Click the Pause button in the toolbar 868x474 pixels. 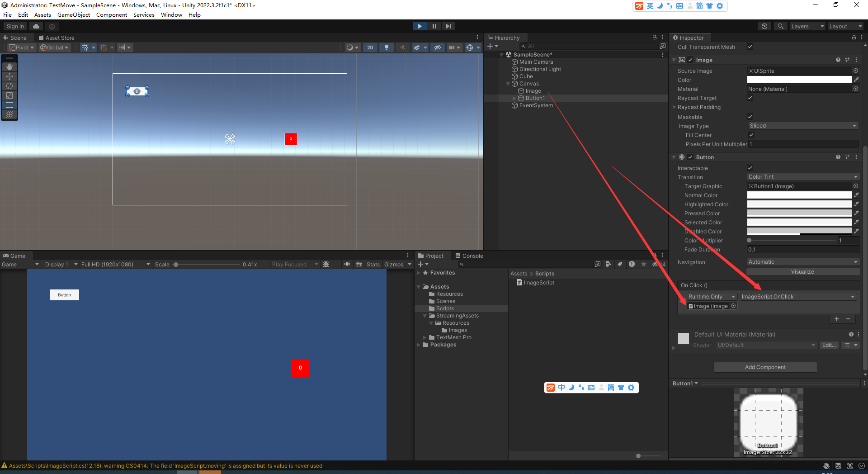pos(434,26)
